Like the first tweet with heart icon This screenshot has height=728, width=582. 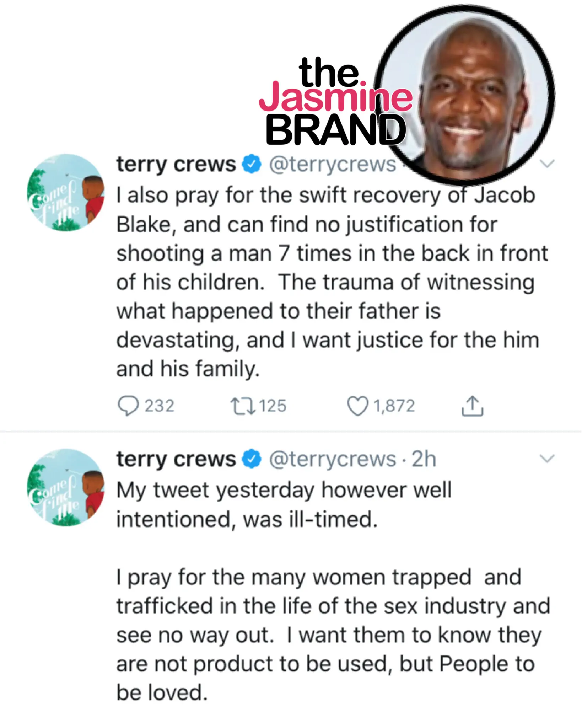357,406
